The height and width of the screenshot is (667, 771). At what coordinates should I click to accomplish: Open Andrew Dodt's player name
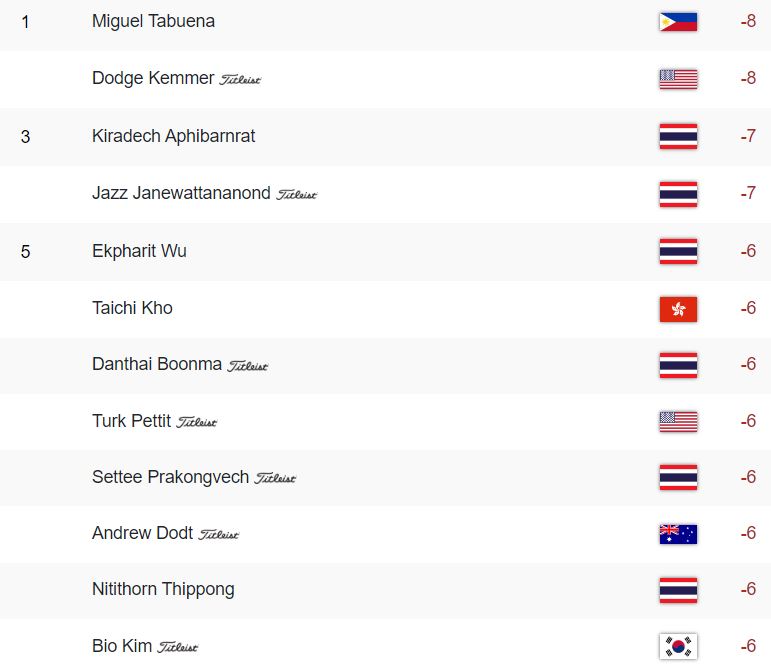pyautogui.click(x=143, y=533)
